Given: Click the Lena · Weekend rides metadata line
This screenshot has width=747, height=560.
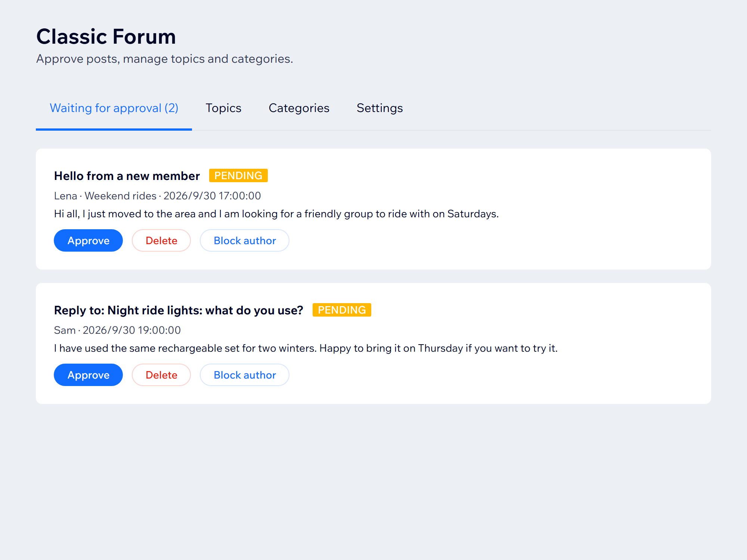Looking at the screenshot, I should 157,196.
